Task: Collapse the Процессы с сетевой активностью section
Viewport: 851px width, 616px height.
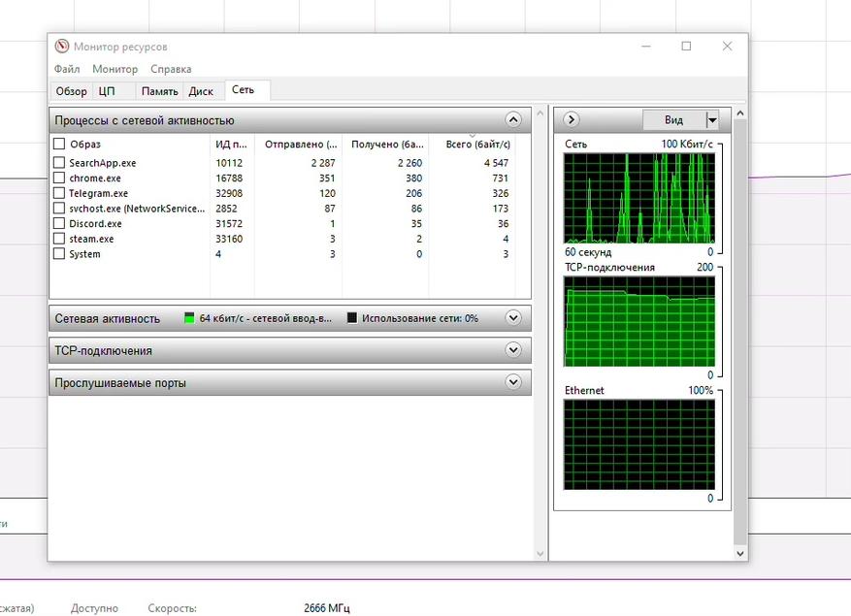Action: coord(513,120)
